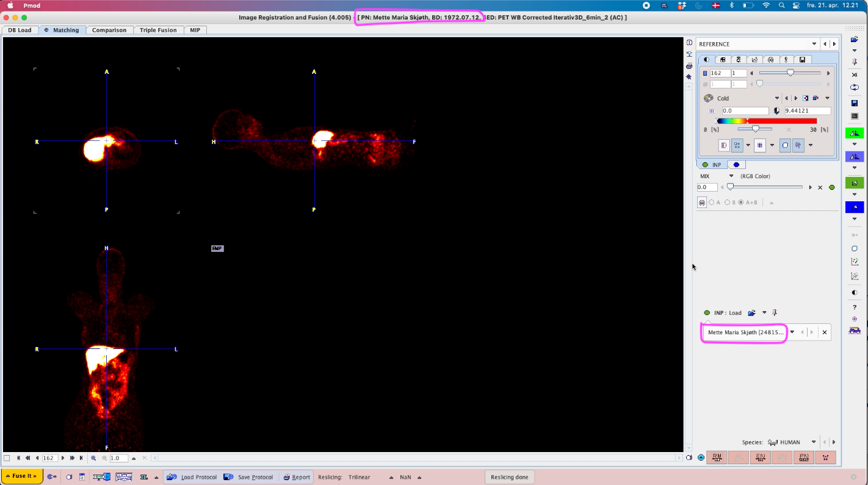
Task: Expand dropdown under green matching icon
Action: pos(855,145)
